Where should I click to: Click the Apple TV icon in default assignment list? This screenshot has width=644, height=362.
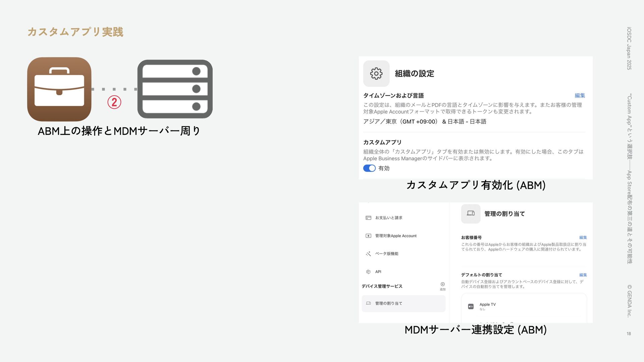[471, 306]
